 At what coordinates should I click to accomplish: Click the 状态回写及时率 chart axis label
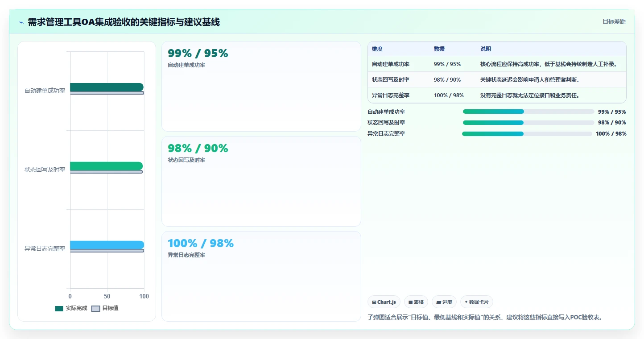tap(45, 170)
